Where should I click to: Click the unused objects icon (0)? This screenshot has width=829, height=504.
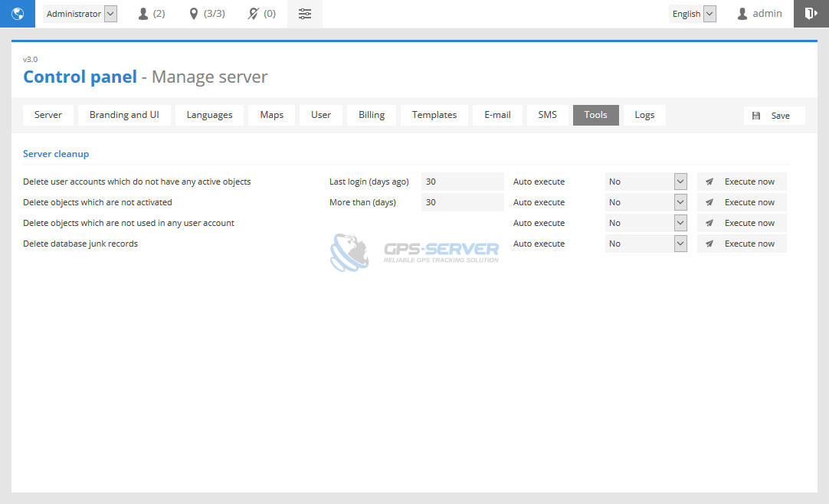261,14
